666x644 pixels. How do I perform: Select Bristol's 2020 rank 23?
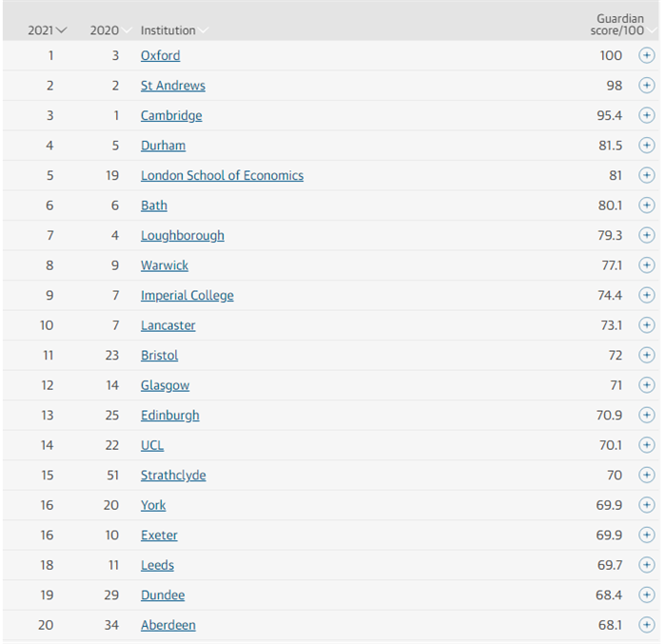coord(112,355)
